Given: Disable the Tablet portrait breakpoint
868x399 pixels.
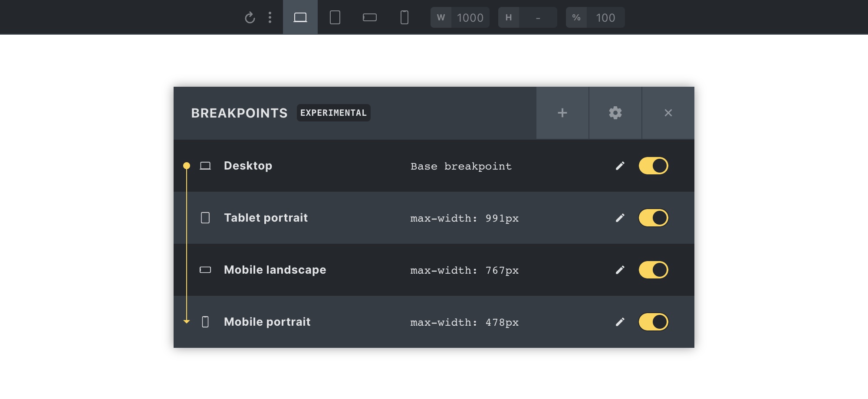Looking at the screenshot, I should pos(653,218).
